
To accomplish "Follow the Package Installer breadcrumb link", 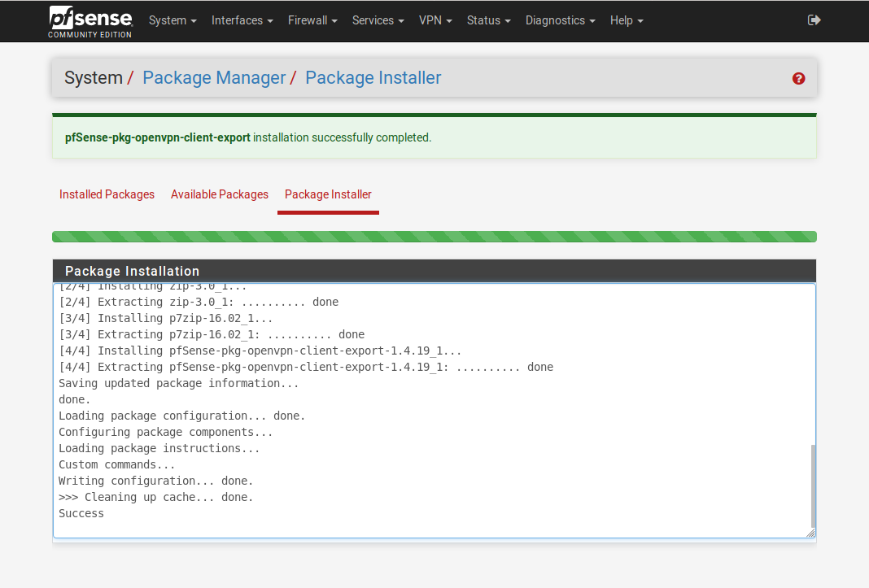I will point(373,78).
